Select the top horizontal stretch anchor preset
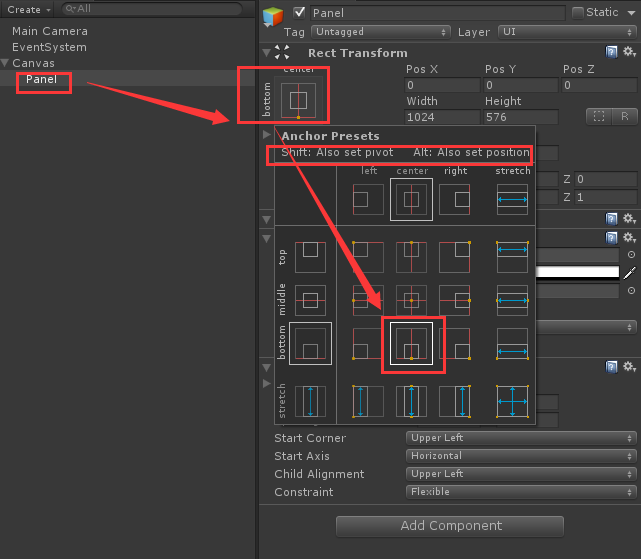Viewport: 641px width, 559px height. pyautogui.click(x=512, y=257)
